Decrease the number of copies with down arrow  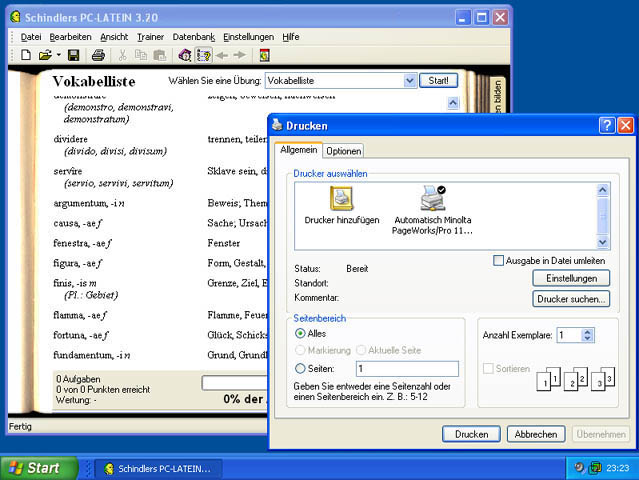(x=587, y=339)
